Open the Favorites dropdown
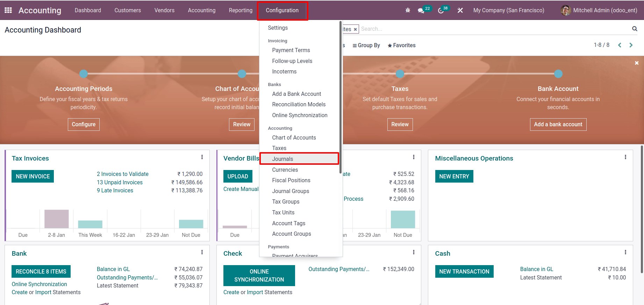This screenshot has height=305, width=644. point(401,45)
